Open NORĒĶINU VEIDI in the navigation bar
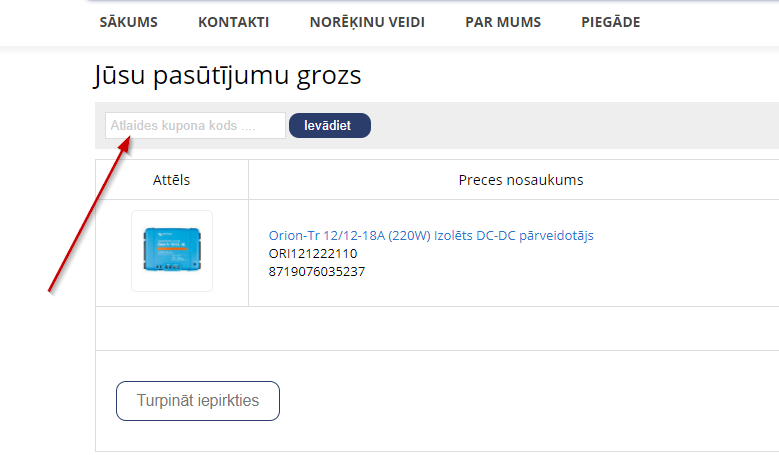This screenshot has width=779, height=455. click(367, 22)
